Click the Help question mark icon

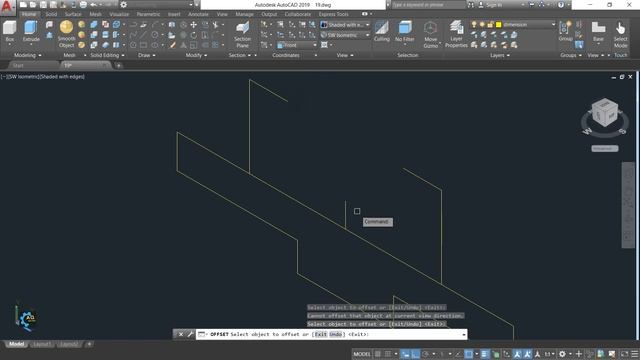click(561, 5)
